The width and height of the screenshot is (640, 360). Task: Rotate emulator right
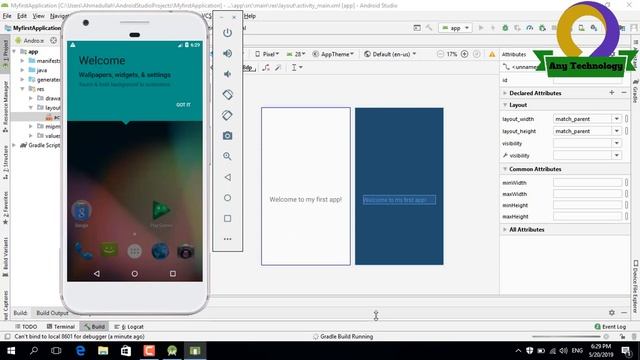pyautogui.click(x=227, y=115)
